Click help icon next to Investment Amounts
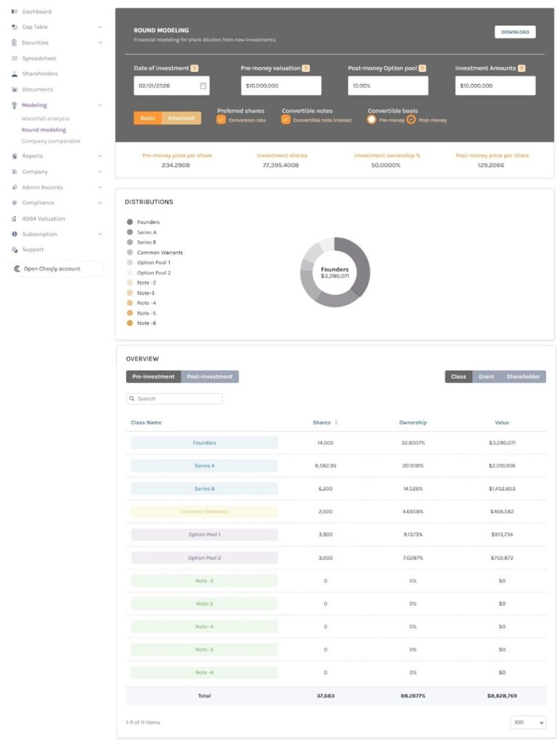Screen dimensions: 560x743 pos(521,68)
